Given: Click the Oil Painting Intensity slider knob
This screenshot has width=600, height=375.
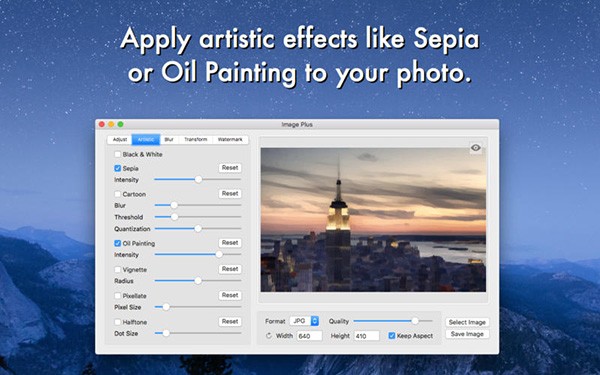Looking at the screenshot, I should click(219, 254).
